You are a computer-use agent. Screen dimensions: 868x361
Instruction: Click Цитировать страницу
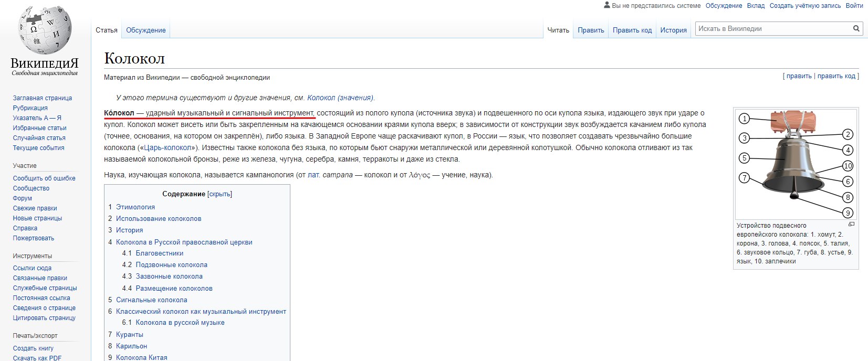[44, 318]
